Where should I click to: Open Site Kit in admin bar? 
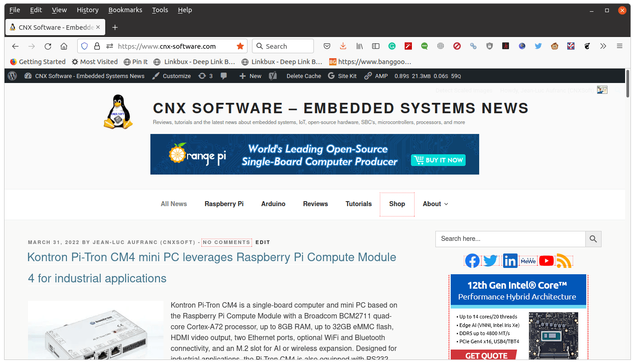coord(342,76)
